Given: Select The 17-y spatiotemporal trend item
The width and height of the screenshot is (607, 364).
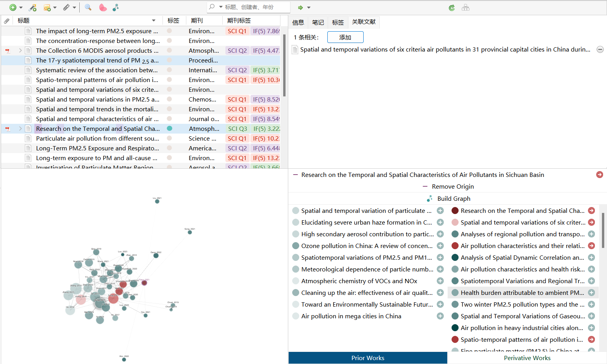Looking at the screenshot, I should [97, 60].
